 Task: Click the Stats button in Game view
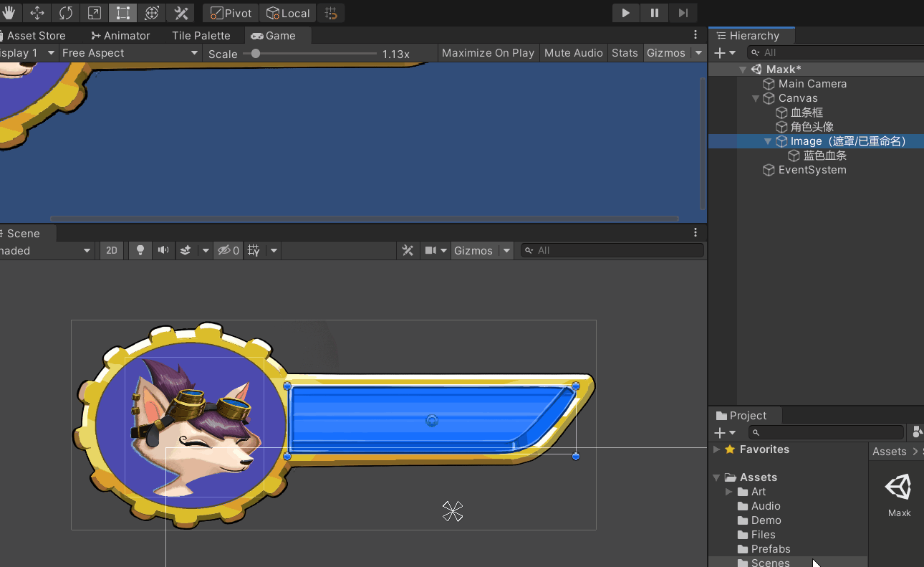(x=625, y=52)
